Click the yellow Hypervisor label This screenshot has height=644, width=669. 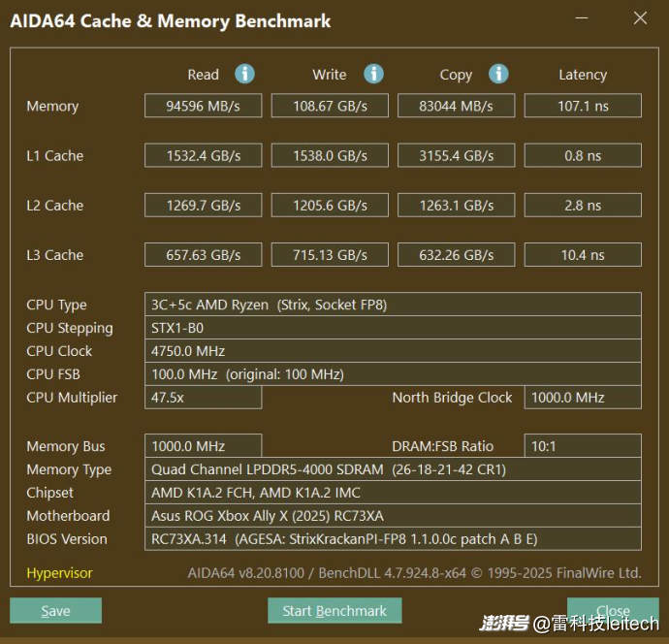tap(60, 573)
